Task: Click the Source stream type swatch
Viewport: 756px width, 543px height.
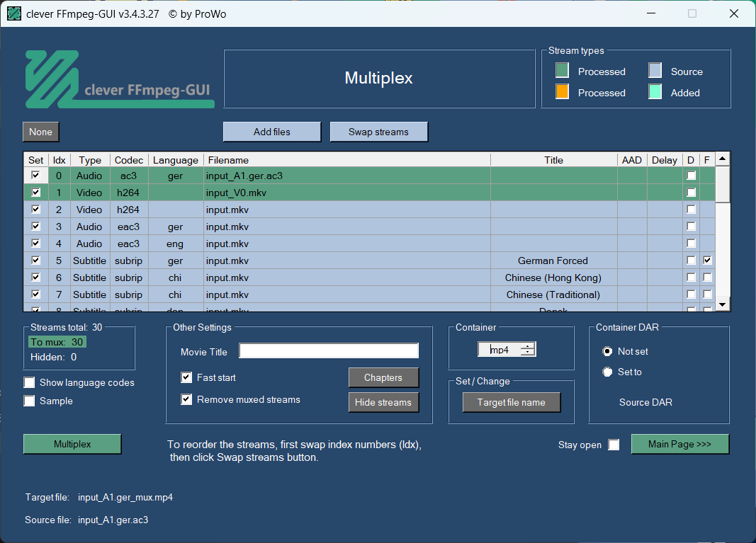Action: pos(655,71)
